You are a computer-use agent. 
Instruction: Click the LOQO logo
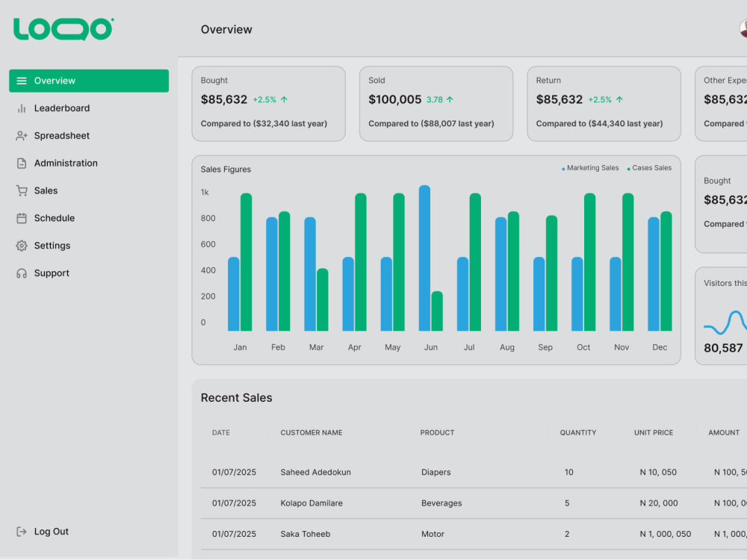coord(63,29)
